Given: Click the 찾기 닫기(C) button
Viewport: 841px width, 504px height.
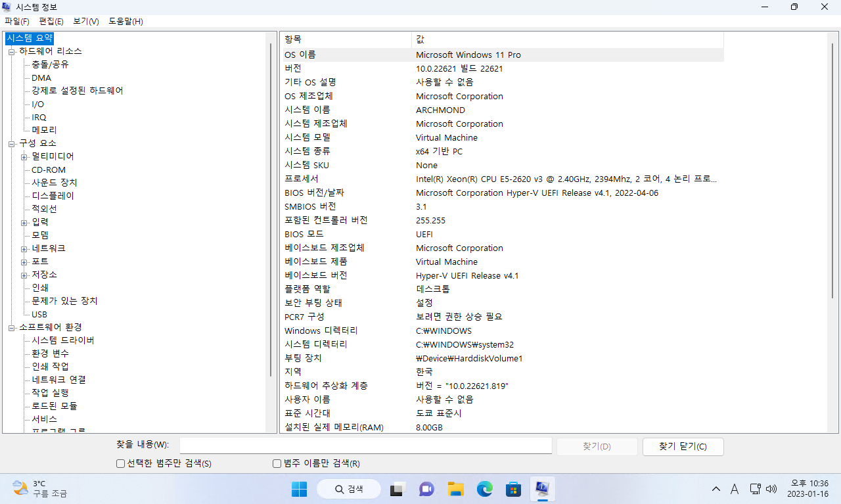Looking at the screenshot, I should tap(683, 447).
